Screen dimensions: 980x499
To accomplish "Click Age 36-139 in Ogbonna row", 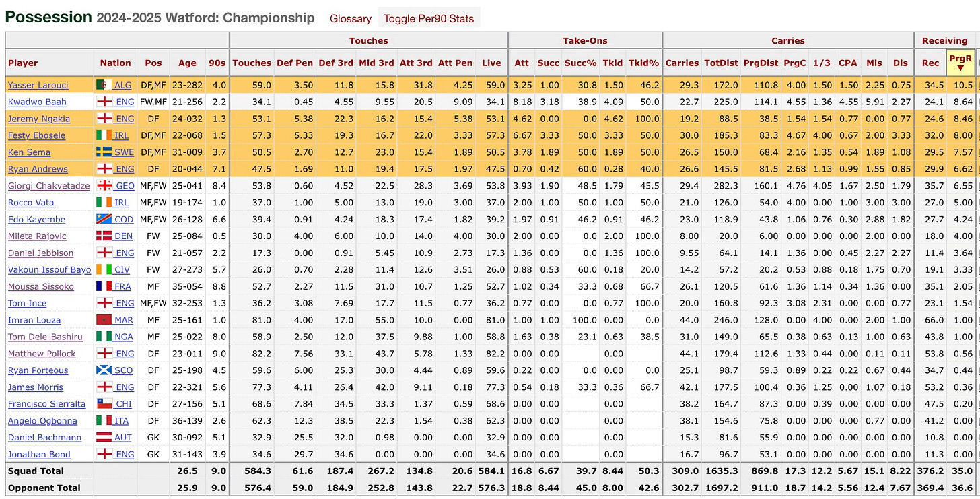I will [x=187, y=421].
